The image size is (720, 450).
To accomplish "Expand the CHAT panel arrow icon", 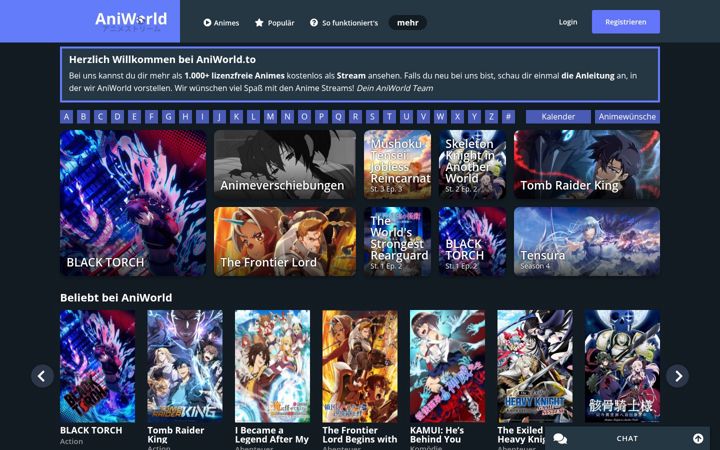I will click(x=698, y=439).
